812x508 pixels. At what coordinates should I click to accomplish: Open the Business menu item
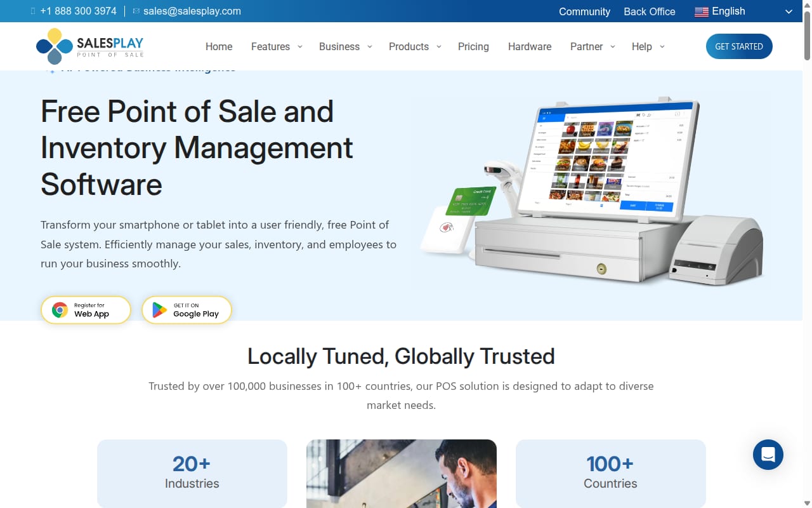339,46
